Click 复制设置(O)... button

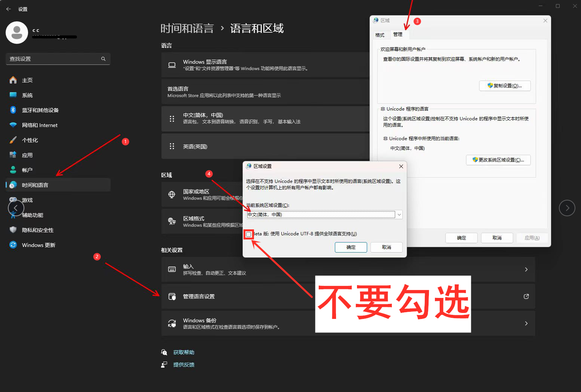point(505,85)
